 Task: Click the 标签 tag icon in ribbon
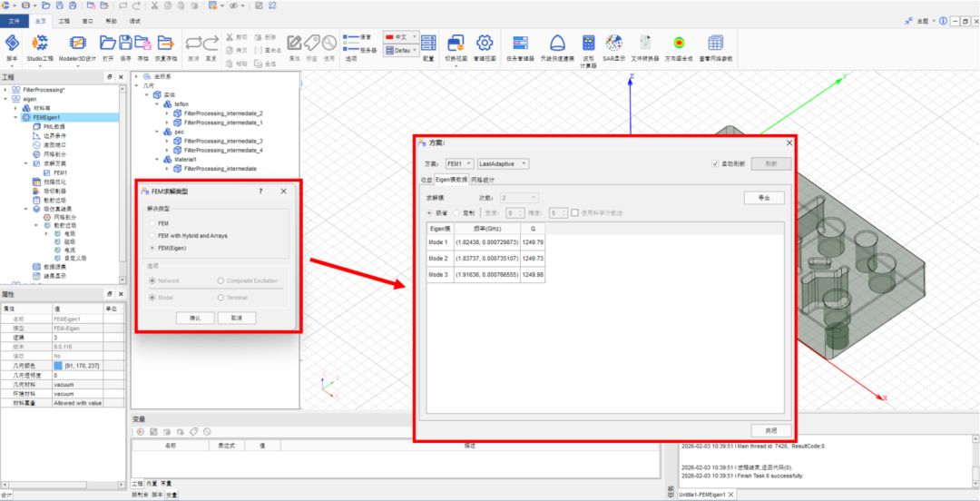[311, 43]
